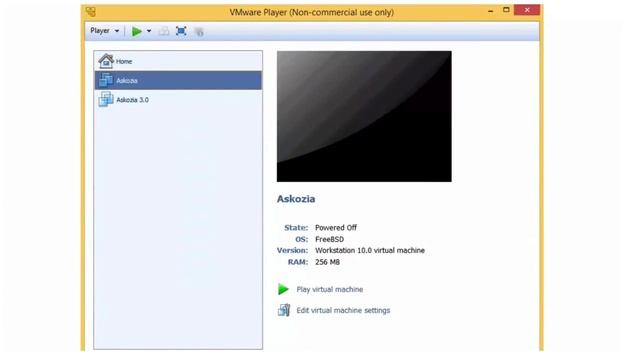640x360 pixels.
Task: Click the '256 MB' RAM value
Action: point(327,262)
